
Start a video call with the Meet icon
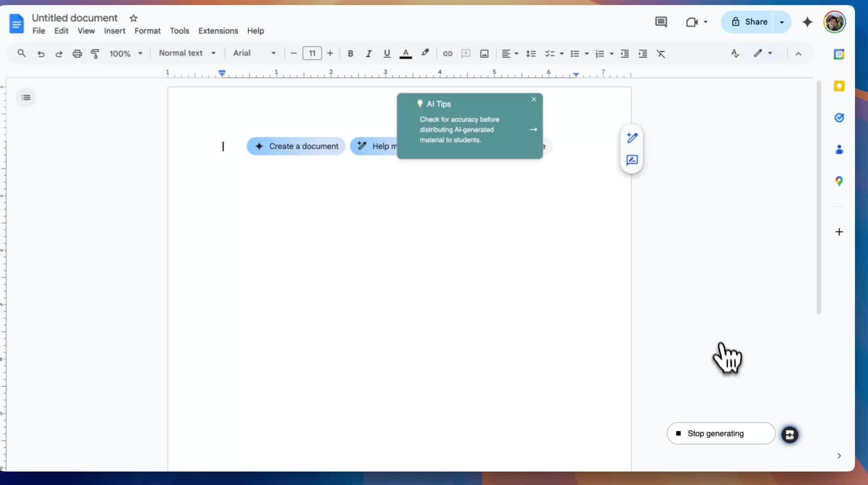click(x=692, y=22)
